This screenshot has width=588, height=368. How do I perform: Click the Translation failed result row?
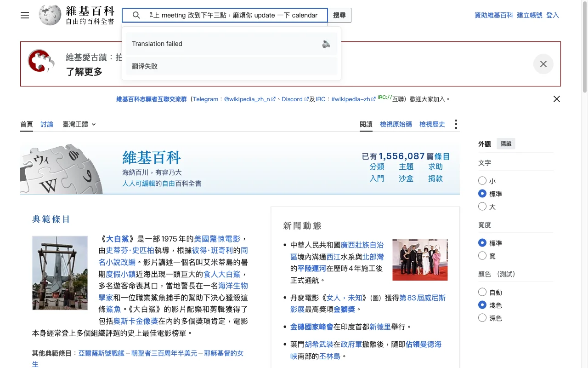pos(232,44)
